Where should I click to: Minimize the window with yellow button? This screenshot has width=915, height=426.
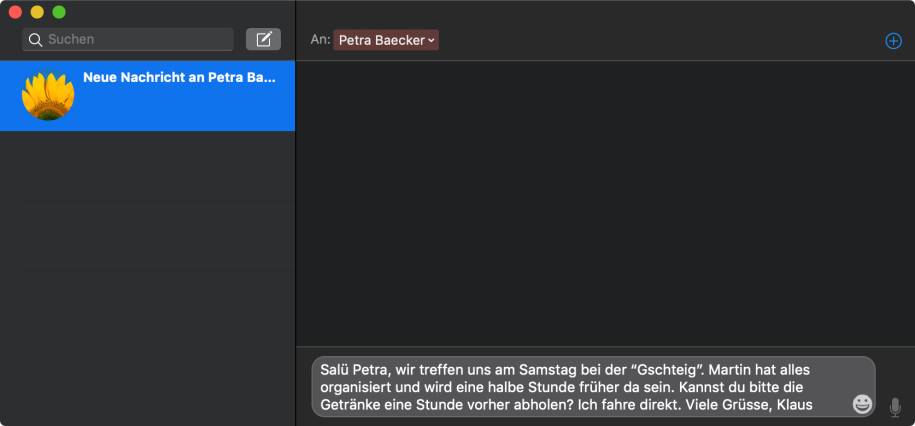pos(37,12)
